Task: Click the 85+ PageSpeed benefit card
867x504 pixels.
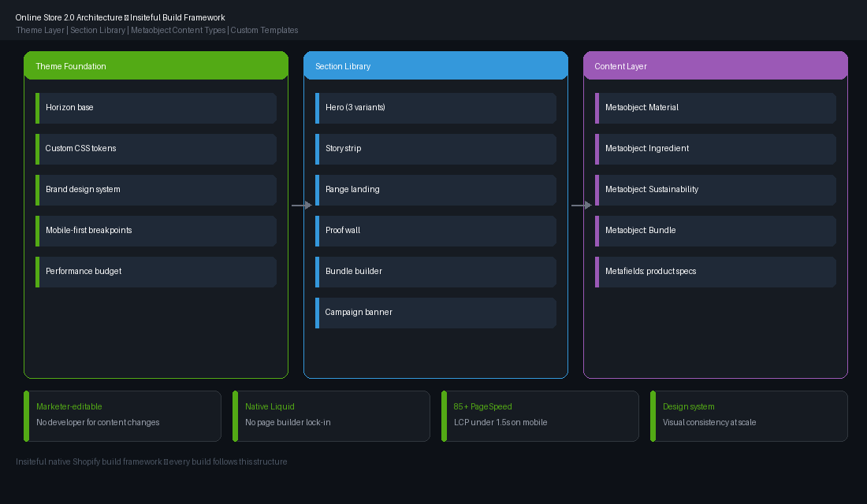Action: (540, 416)
